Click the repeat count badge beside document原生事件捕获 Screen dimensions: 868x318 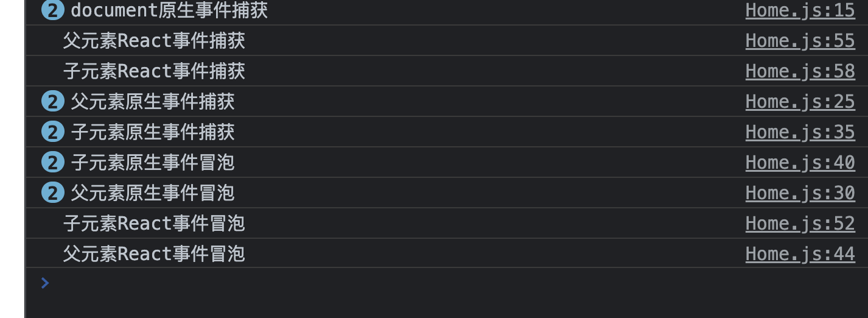(52, 10)
